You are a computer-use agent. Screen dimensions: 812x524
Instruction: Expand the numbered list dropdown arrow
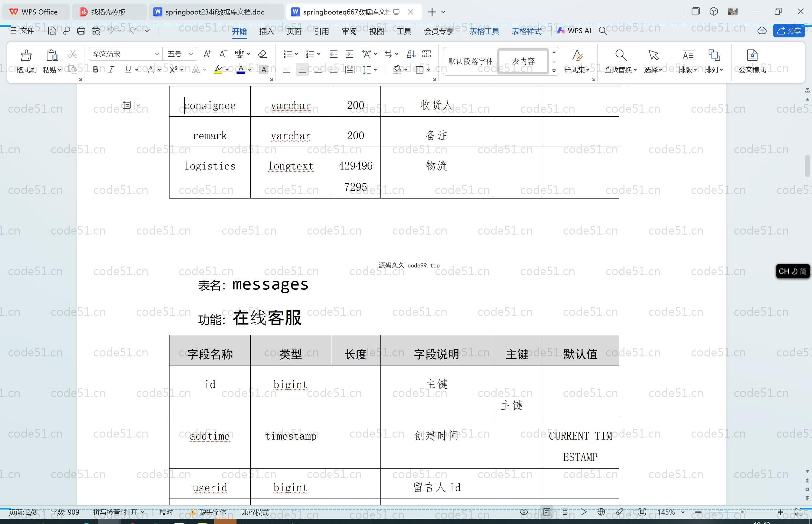click(x=319, y=54)
